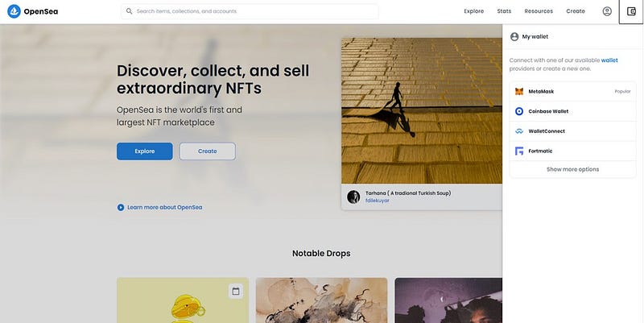Click Tarhana ( A tradional Turkish Soup) title
This screenshot has width=644, height=323.
tap(408, 193)
